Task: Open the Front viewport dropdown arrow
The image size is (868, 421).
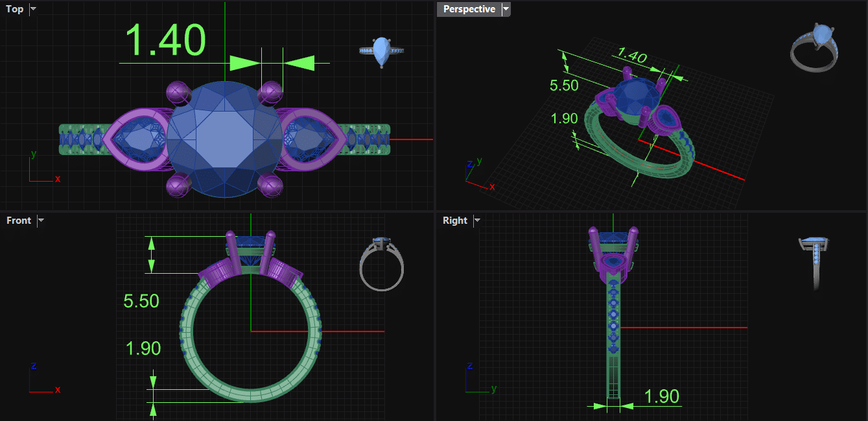Action: coord(41,221)
